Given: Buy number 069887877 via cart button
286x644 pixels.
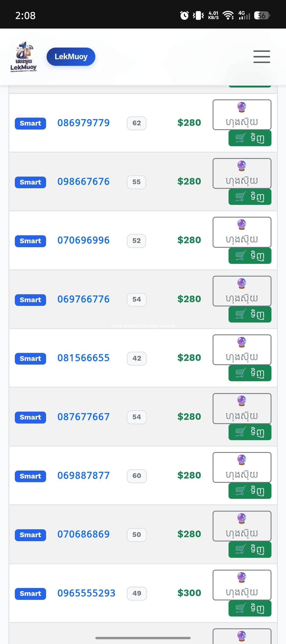Looking at the screenshot, I should click(250, 491).
